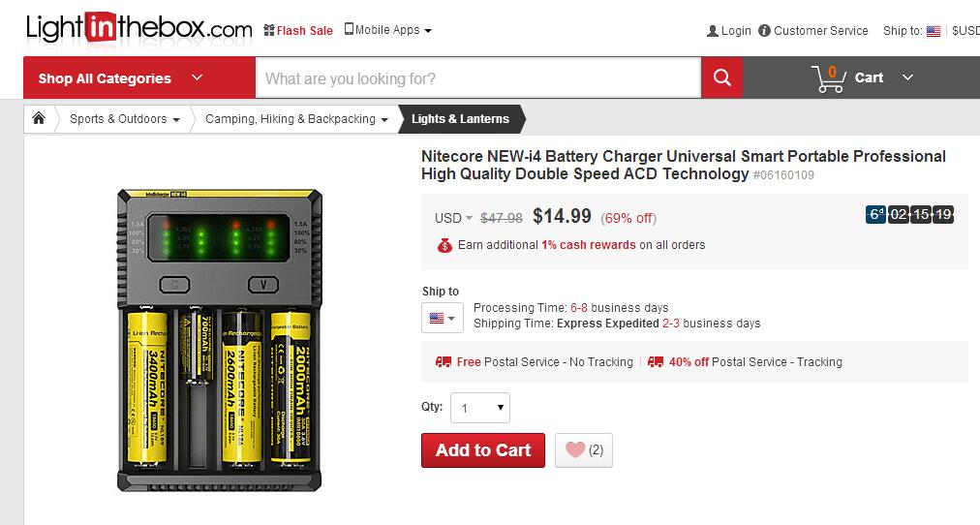Focus the search input field
980x525 pixels.
478,78
